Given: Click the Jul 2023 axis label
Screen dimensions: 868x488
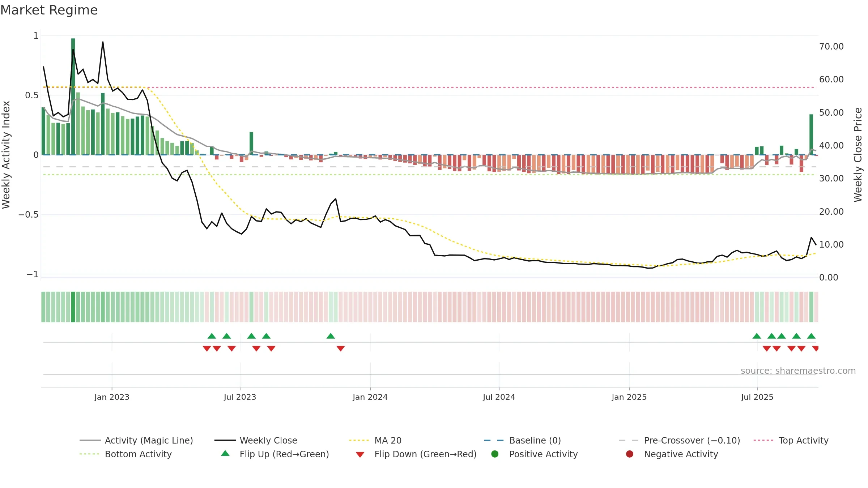Looking at the screenshot, I should tap(240, 397).
